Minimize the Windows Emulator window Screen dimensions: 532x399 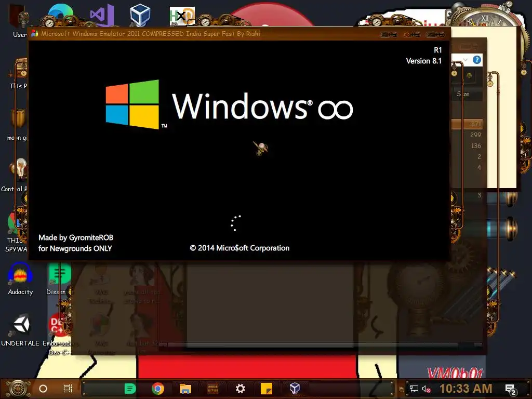coord(389,34)
